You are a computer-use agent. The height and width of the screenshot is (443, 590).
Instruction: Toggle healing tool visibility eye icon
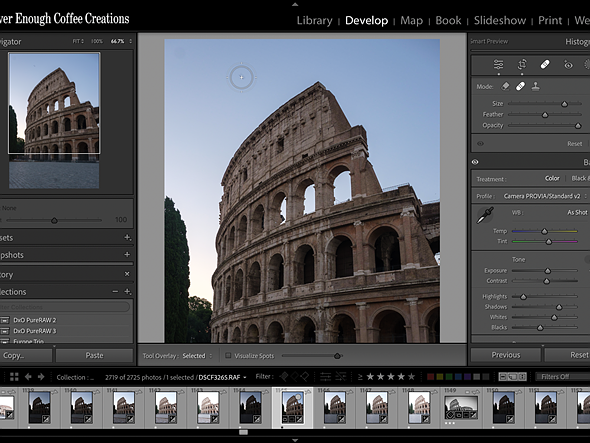481,143
